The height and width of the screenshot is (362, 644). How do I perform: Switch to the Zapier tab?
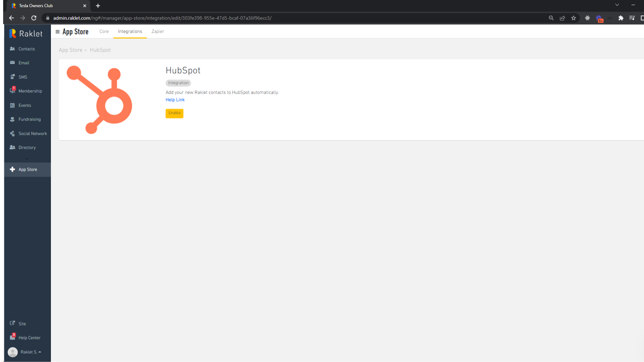158,31
